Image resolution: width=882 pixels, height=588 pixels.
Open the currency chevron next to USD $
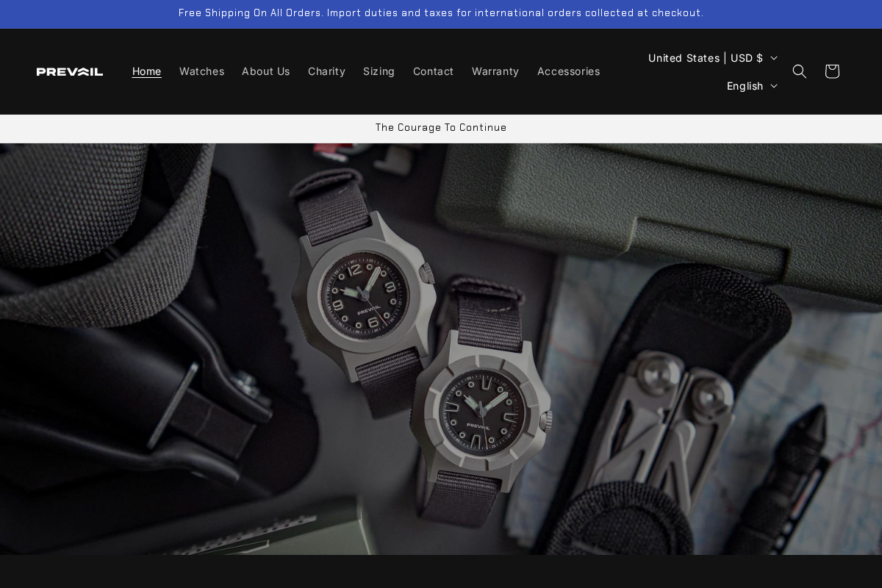pos(773,57)
